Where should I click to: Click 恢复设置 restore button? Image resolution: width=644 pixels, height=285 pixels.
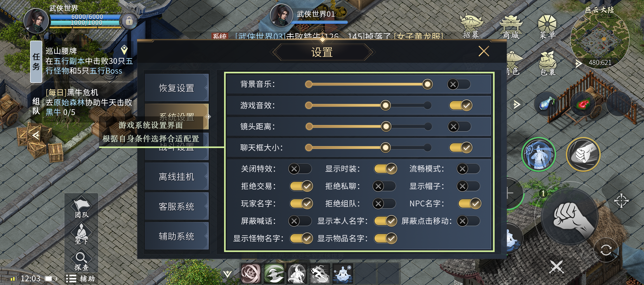[x=177, y=88]
